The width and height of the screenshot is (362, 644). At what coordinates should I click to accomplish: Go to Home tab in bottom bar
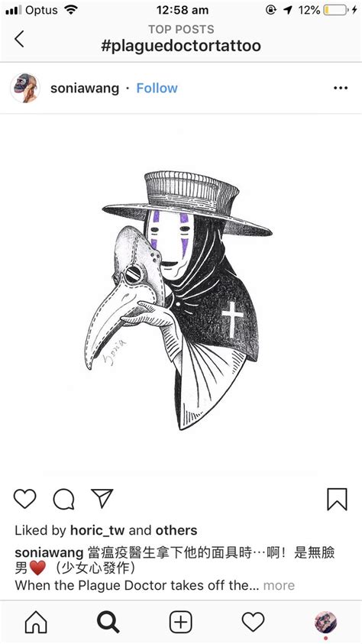36,622
